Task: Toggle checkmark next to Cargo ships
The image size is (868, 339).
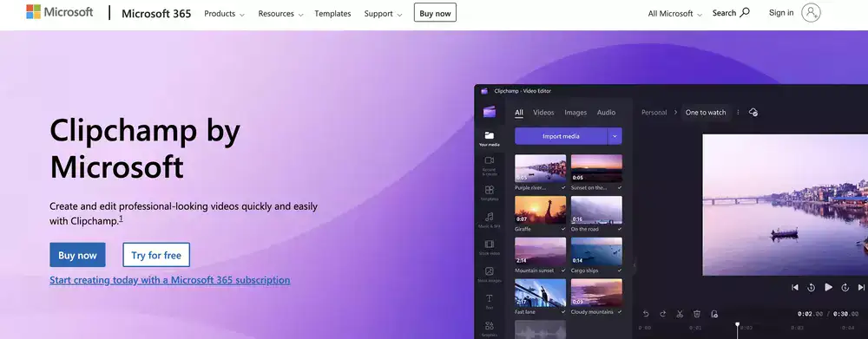Action: [620, 271]
